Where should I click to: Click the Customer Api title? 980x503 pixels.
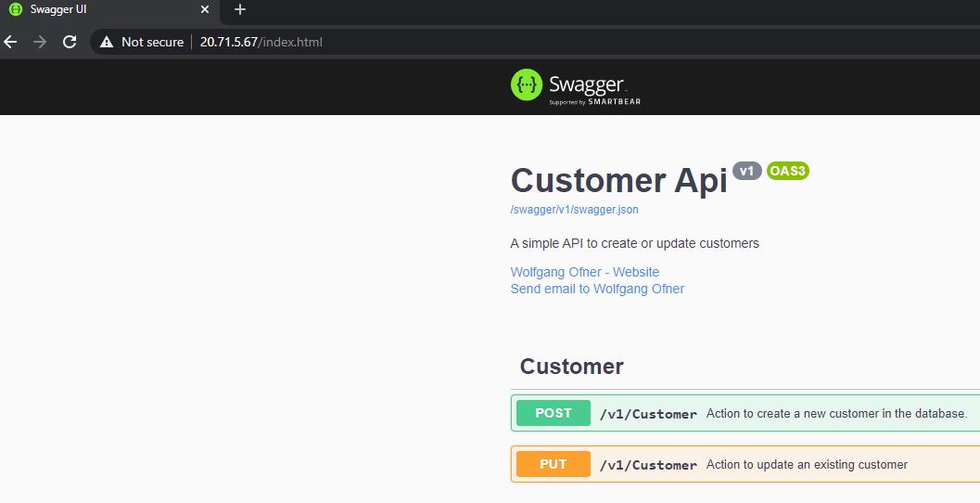(x=618, y=181)
